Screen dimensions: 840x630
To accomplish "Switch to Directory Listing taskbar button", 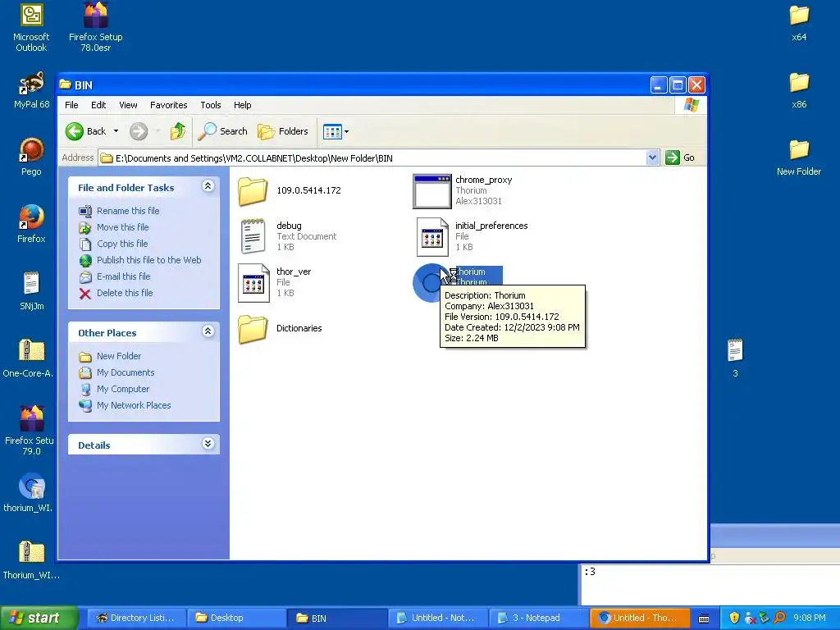I will tap(137, 619).
